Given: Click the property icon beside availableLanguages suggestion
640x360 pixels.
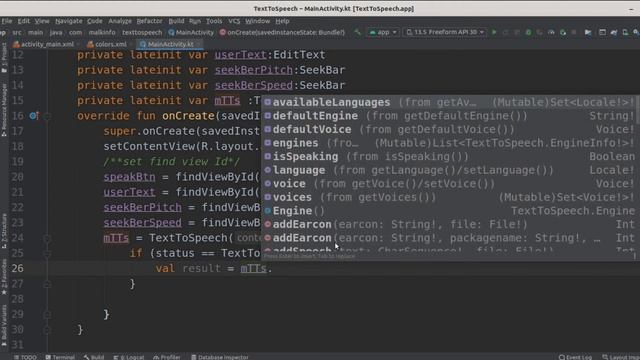Looking at the screenshot, I should 267,102.
